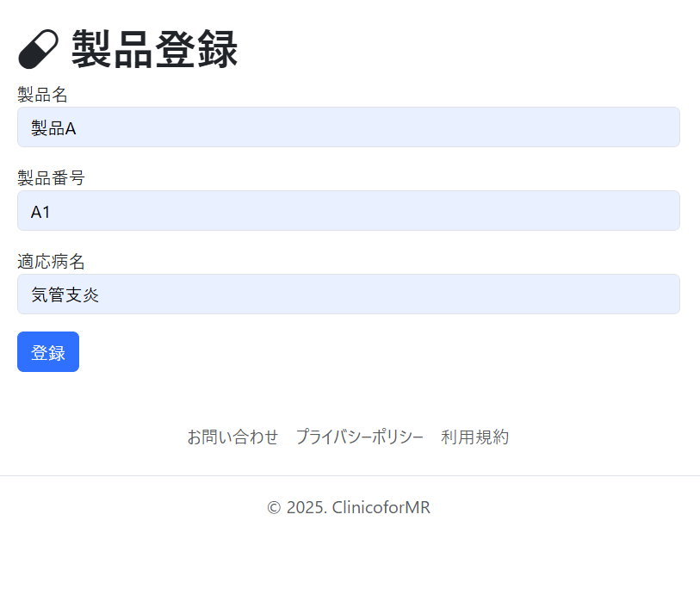Viewport: 700px width, 595px height.
Task: Click the 製品番号 field showing A1
Action: (x=348, y=210)
